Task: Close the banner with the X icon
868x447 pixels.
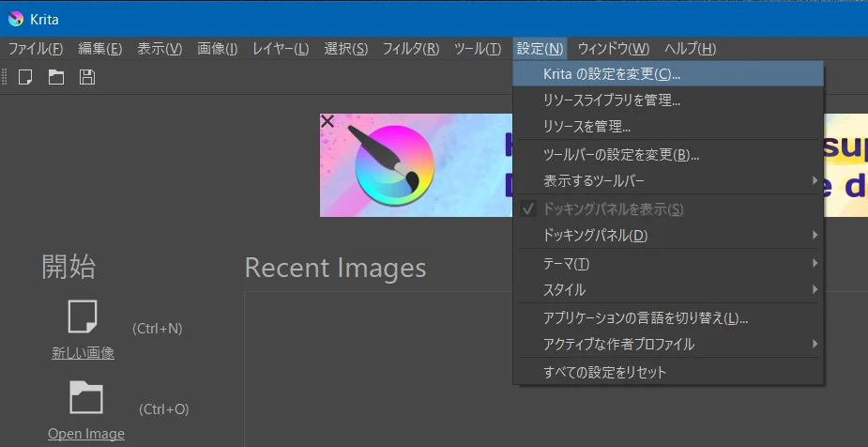Action: coord(327,121)
